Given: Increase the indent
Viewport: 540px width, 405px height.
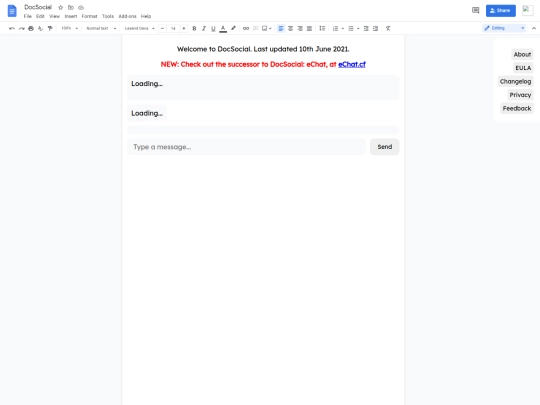Looking at the screenshot, I should click(376, 28).
